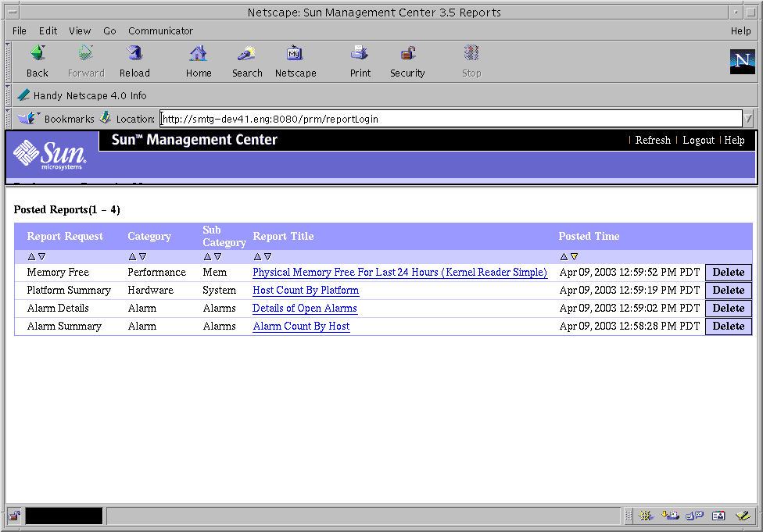Image resolution: width=763 pixels, height=532 pixels.
Task: Sort Sub Category column ascending
Action: pyautogui.click(x=208, y=257)
